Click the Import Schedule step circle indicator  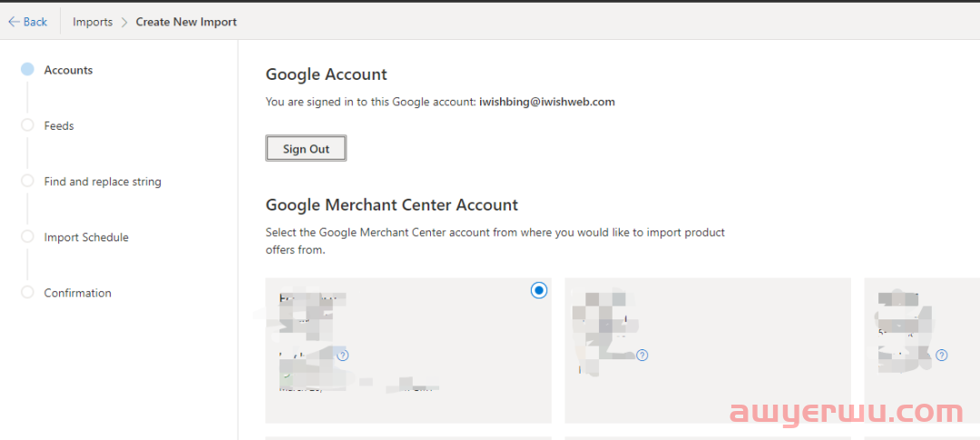coord(27,236)
